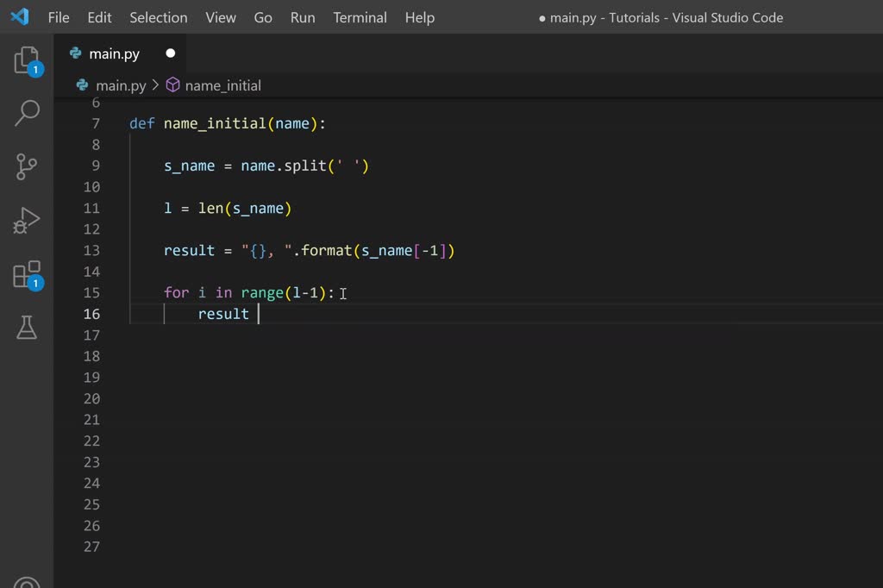Click line number 13 in the gutter

91,250
